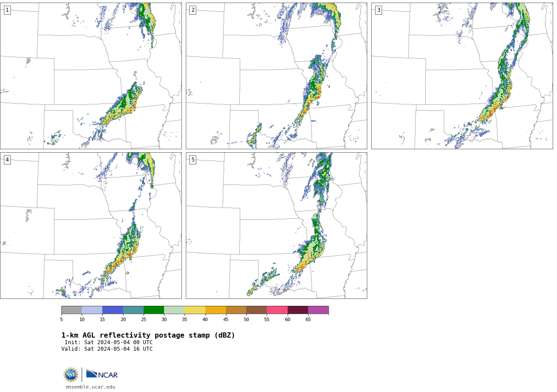Click the Valid time text line

coord(107,349)
